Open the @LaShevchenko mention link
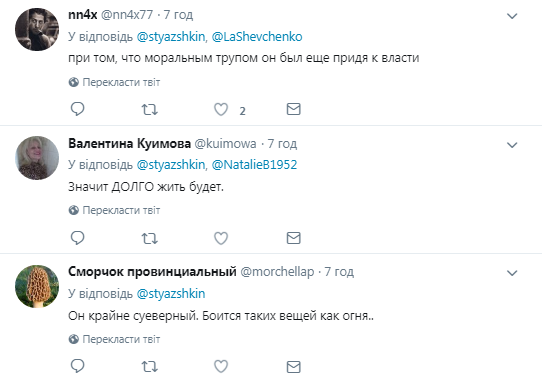This screenshot has height=381, width=542. click(257, 37)
